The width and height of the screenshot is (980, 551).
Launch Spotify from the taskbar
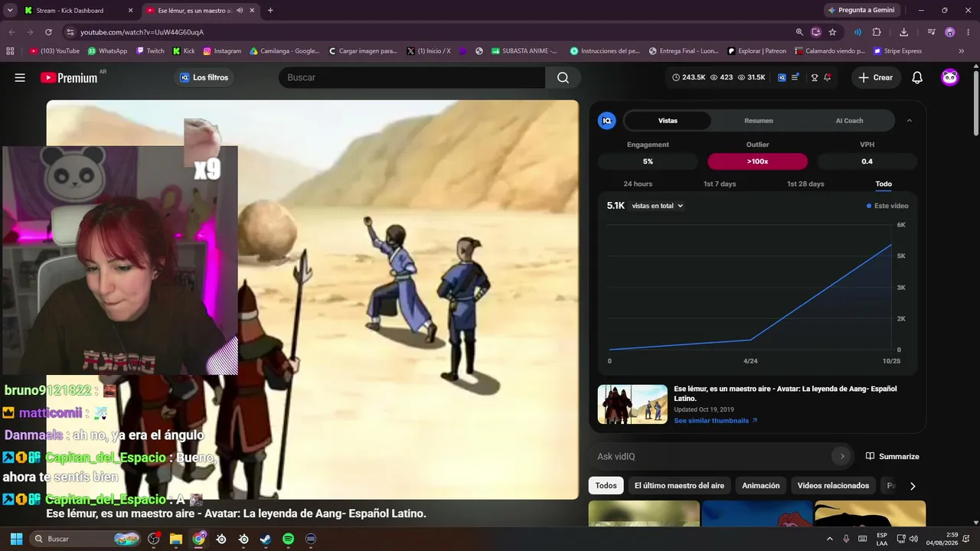coord(288,539)
